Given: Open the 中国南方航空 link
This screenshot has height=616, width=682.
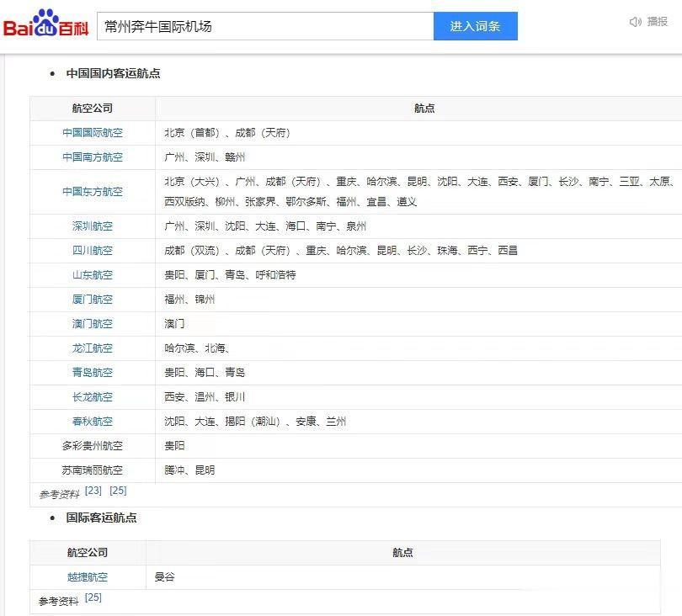Looking at the screenshot, I should 93,157.
